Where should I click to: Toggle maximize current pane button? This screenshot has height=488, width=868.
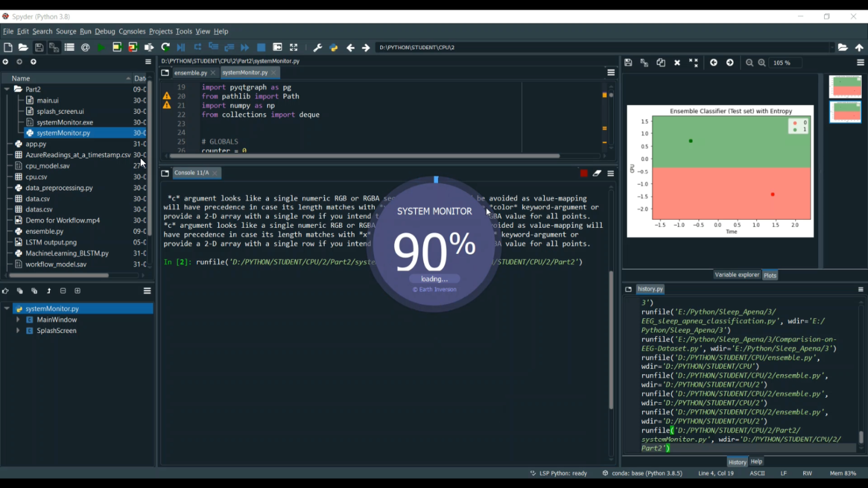(293, 47)
